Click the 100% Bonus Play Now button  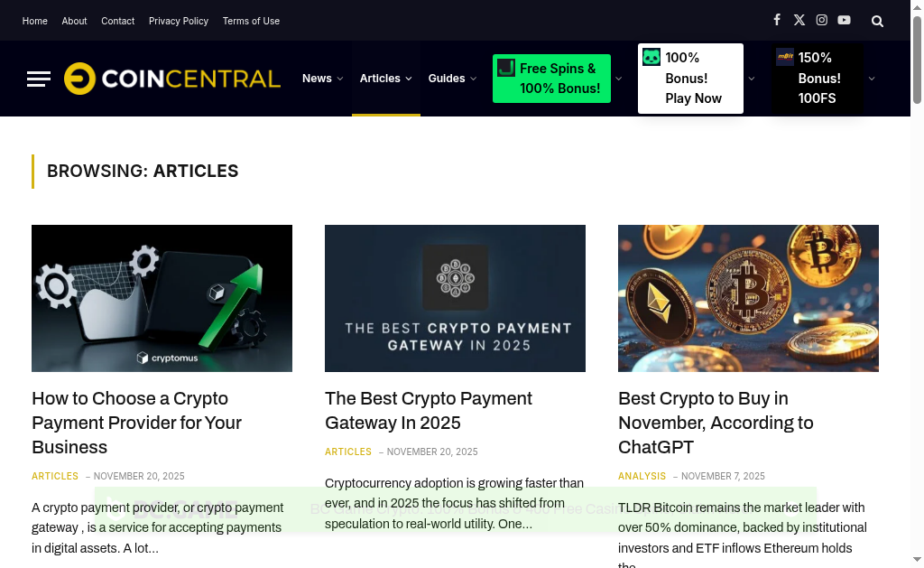[x=690, y=79]
